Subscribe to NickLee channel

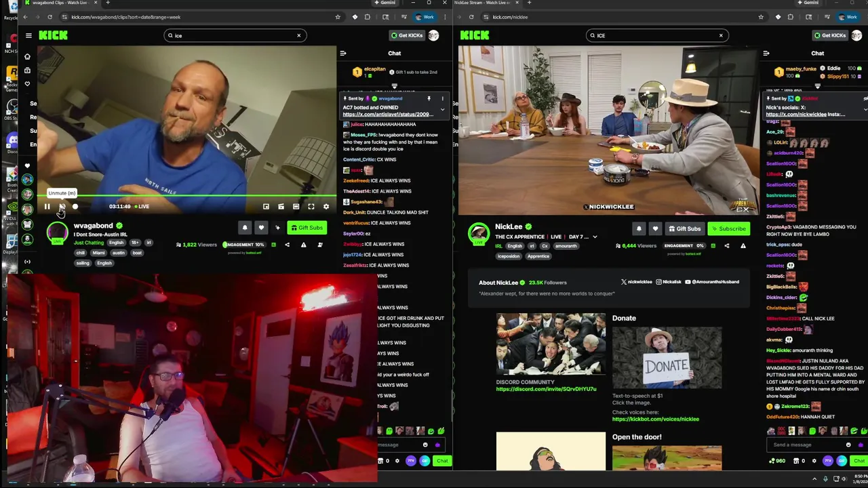[x=728, y=229]
